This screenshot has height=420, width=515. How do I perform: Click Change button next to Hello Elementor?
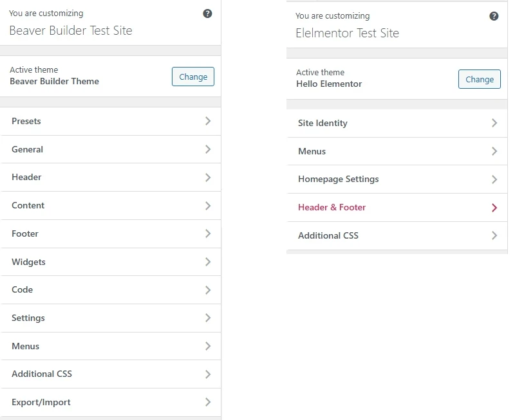point(479,79)
